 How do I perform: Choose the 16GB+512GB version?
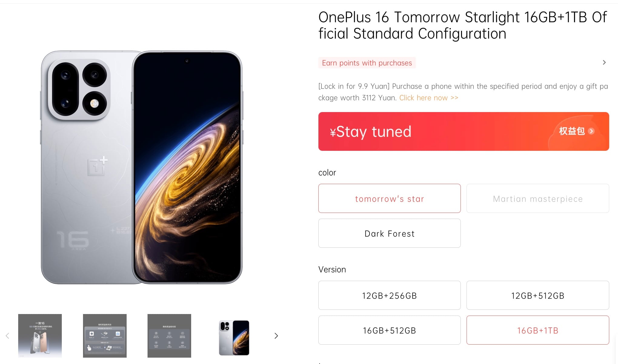point(389,330)
